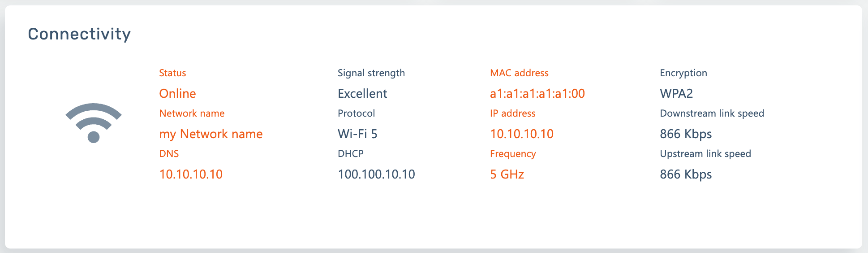Screen dimensions: 868x253
Task: Click the Frequency label
Action: click(513, 154)
